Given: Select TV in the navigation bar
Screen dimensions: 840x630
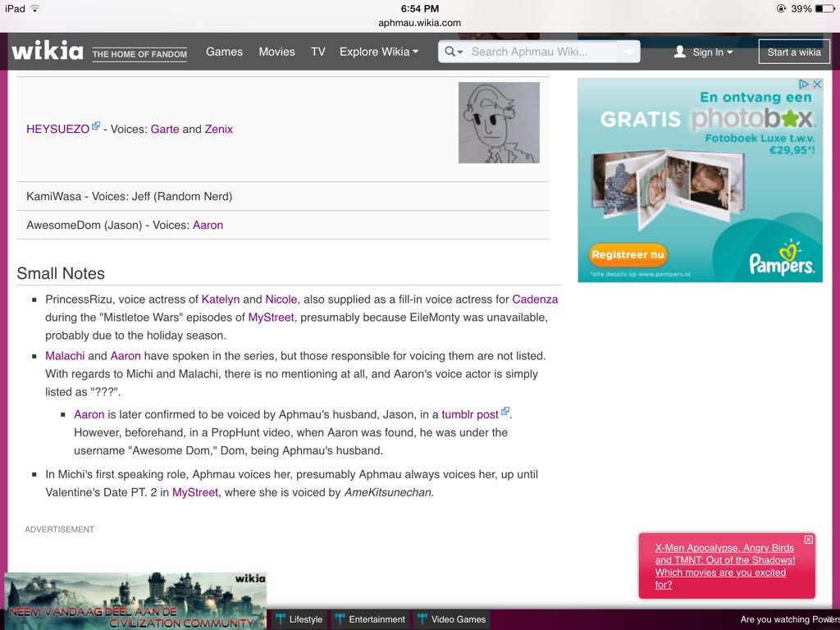Looking at the screenshot, I should [x=318, y=51].
